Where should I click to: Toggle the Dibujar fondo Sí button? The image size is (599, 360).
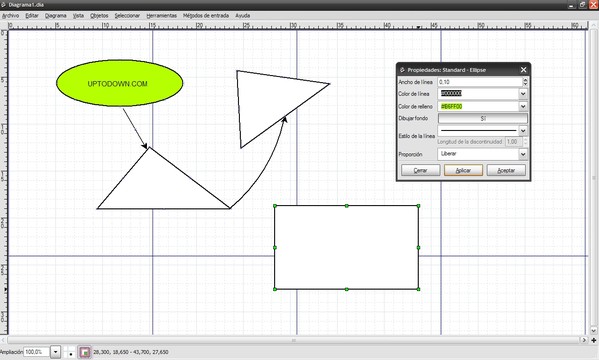pos(483,118)
